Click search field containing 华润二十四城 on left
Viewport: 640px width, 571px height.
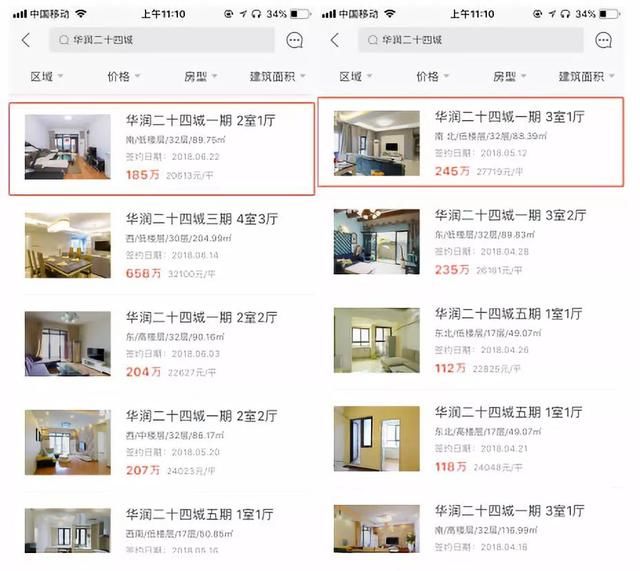coord(162,40)
